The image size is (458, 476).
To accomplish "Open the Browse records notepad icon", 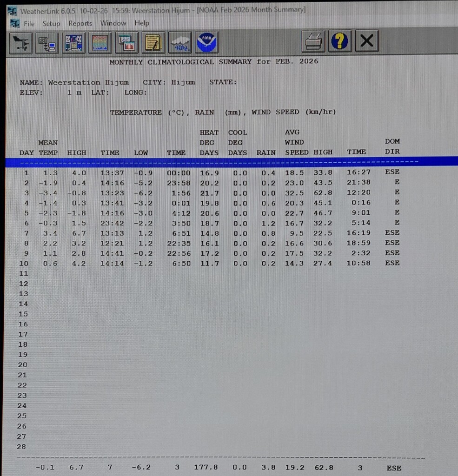I will [153, 42].
